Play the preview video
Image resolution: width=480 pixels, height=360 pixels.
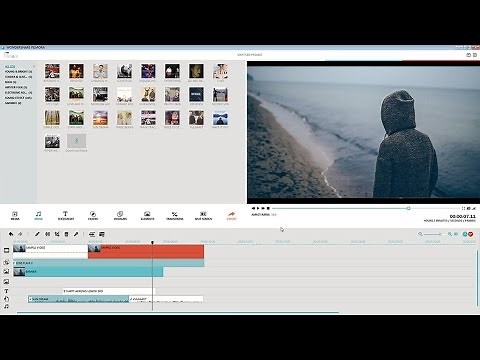[x=258, y=208]
